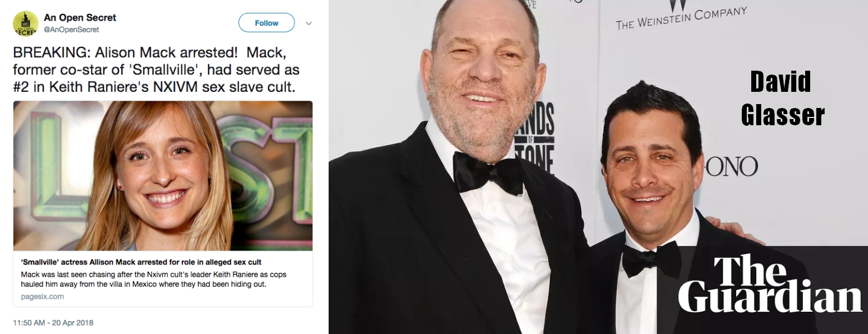Click the @AnOpenSecret handle
The width and height of the screenshot is (868, 334).
tap(71, 30)
